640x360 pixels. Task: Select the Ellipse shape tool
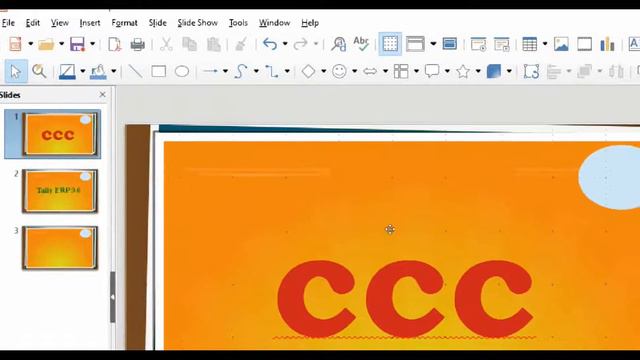tap(182, 71)
